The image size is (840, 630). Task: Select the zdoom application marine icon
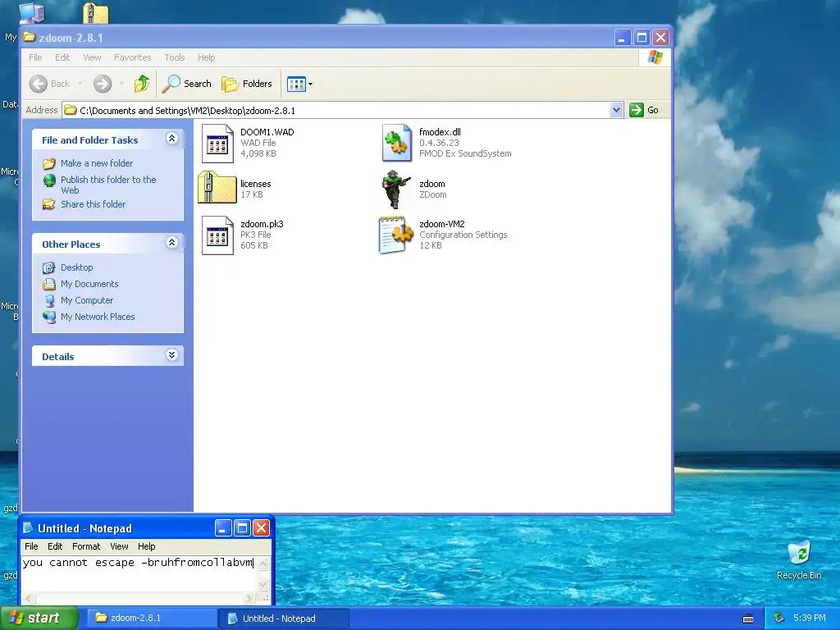pos(396,189)
